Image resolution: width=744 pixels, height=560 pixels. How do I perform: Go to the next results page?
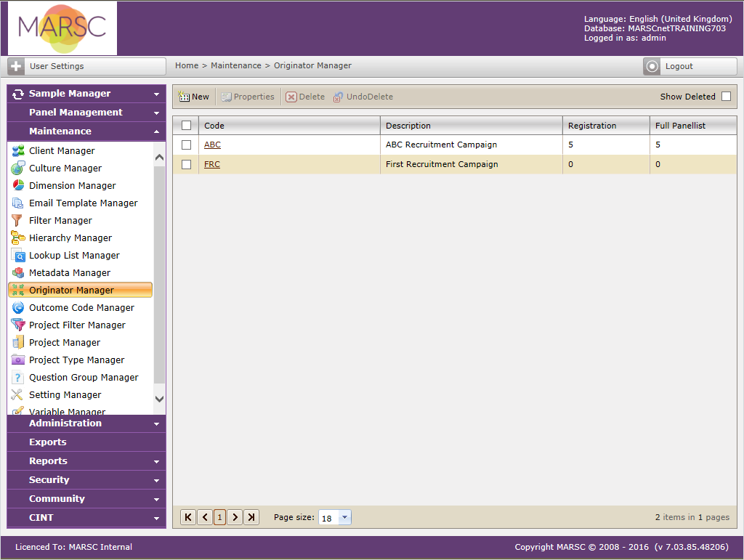pos(235,517)
